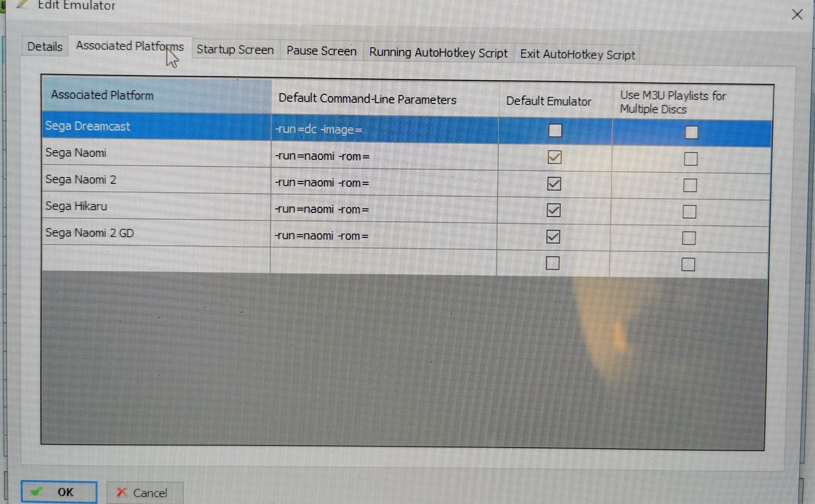Viewport: 815px width, 504px height.
Task: Click Use M3U Playlists column header
Action: pyautogui.click(x=693, y=102)
